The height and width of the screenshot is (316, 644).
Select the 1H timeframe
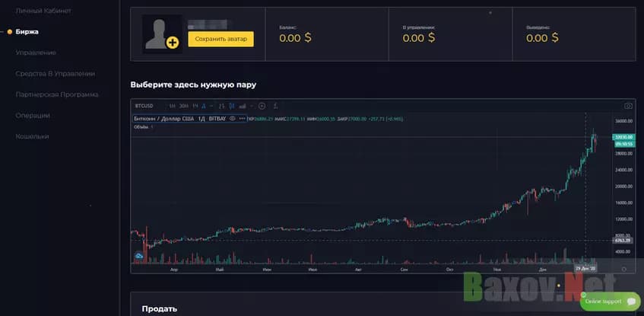click(x=173, y=106)
